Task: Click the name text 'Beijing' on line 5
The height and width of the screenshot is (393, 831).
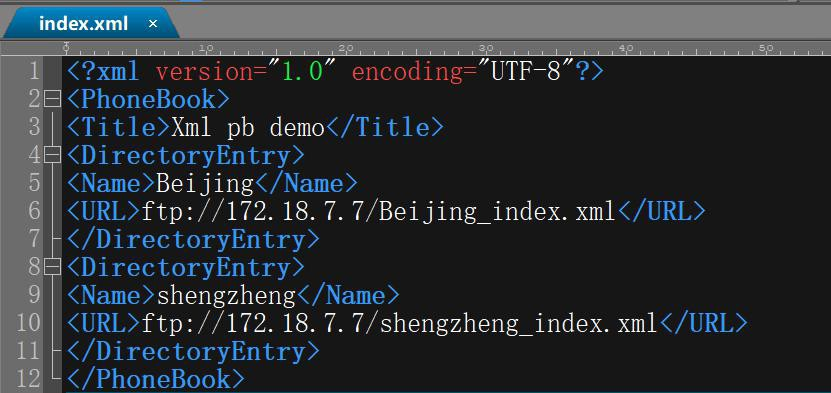Action: (x=205, y=183)
